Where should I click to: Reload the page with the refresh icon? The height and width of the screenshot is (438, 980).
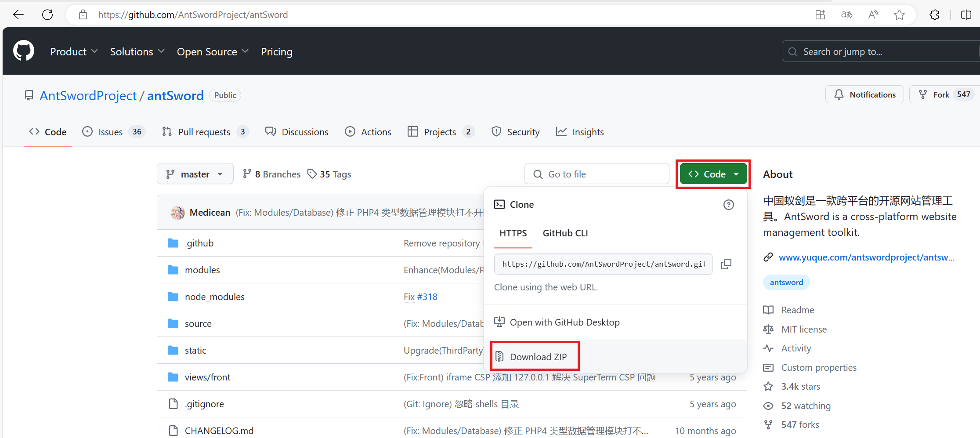coord(47,14)
